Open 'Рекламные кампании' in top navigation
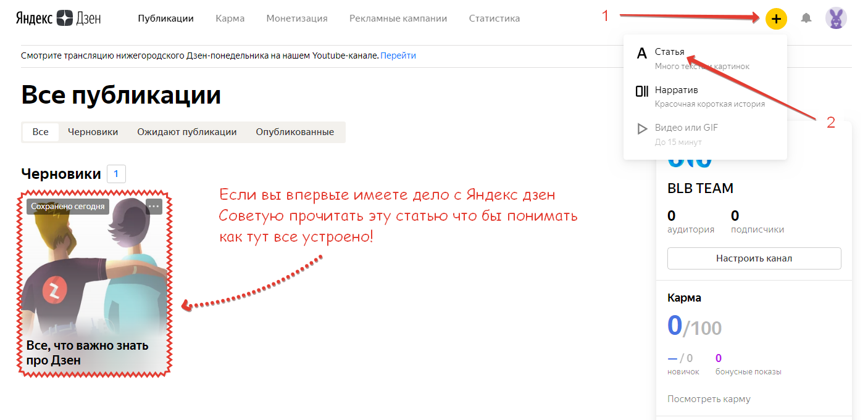Screen dimensions: 868x420 tap(398, 19)
